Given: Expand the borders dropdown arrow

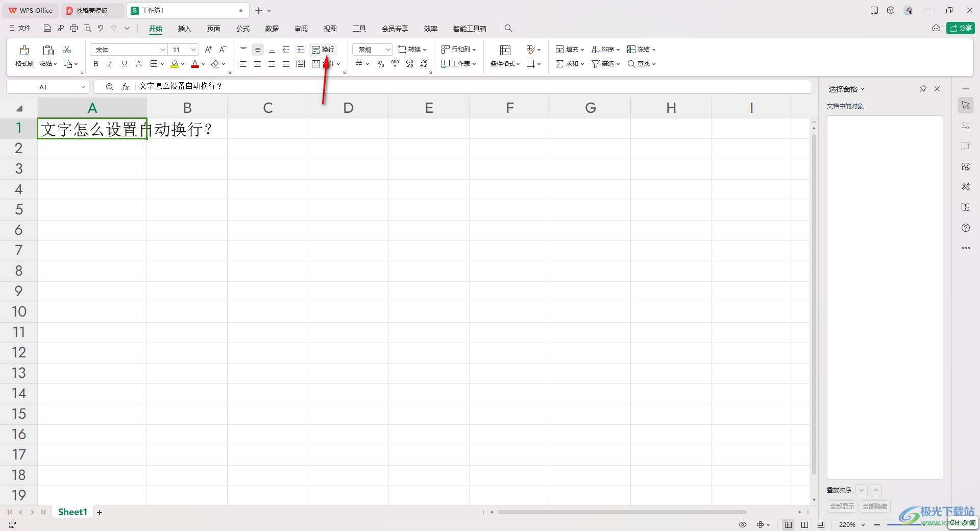Looking at the screenshot, I should pos(162,64).
